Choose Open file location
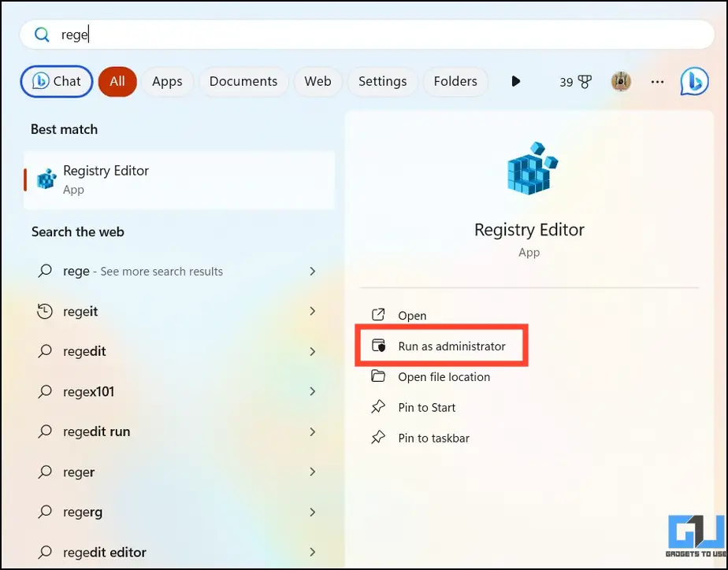 click(x=444, y=376)
